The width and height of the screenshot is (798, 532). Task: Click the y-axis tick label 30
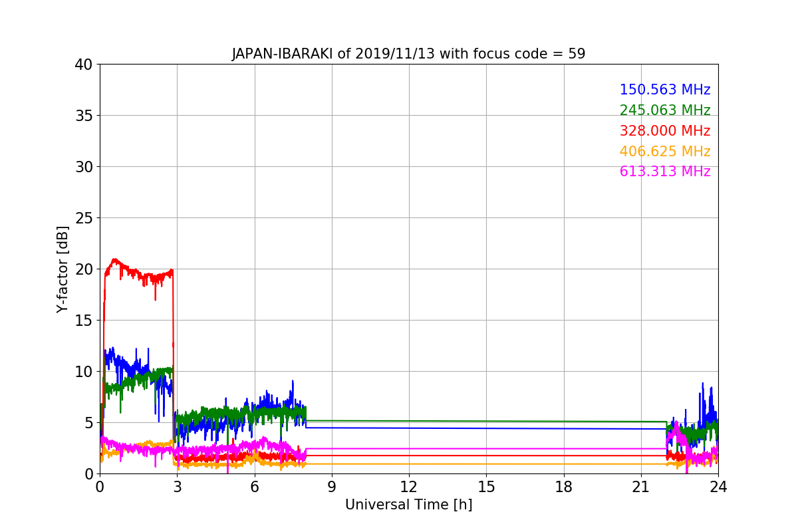[84, 167]
